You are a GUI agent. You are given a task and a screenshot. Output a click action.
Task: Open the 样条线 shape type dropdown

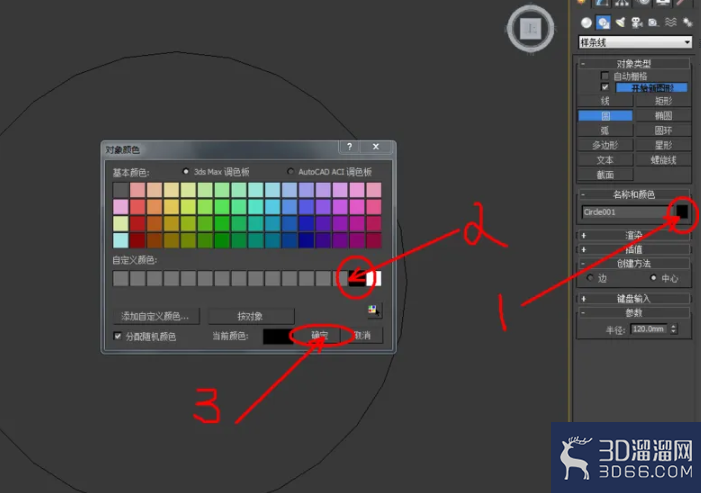coord(634,42)
